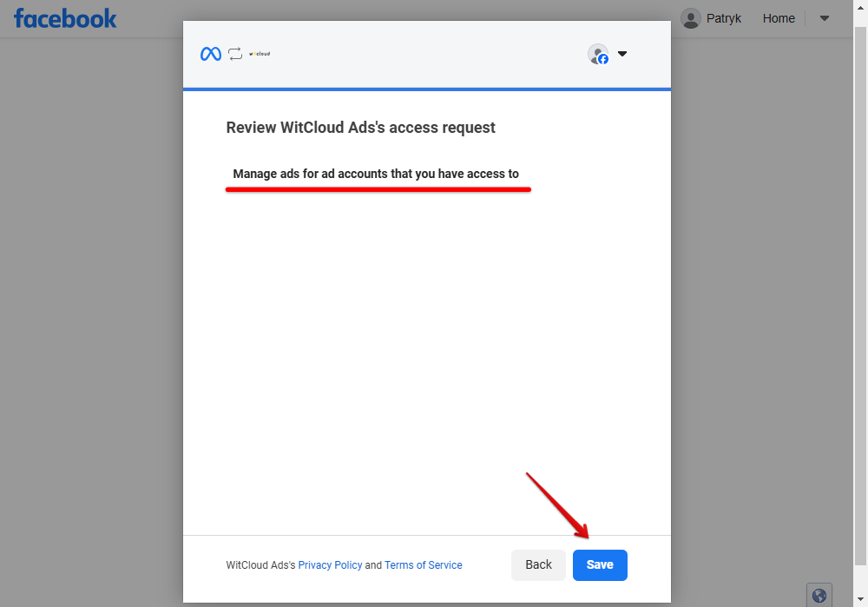Screen dimensions: 868x607
Task: Expand the dialog account switcher arrow
Action: pos(622,54)
